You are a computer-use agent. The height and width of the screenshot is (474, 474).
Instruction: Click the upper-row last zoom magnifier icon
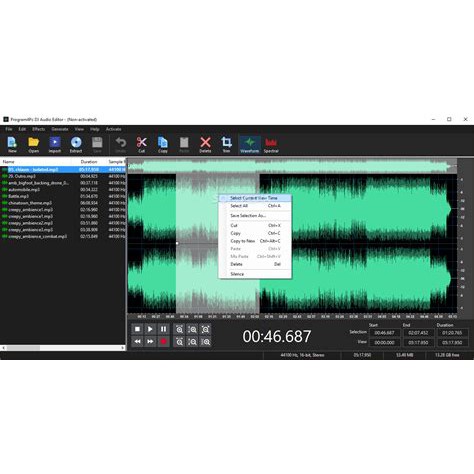point(206,329)
